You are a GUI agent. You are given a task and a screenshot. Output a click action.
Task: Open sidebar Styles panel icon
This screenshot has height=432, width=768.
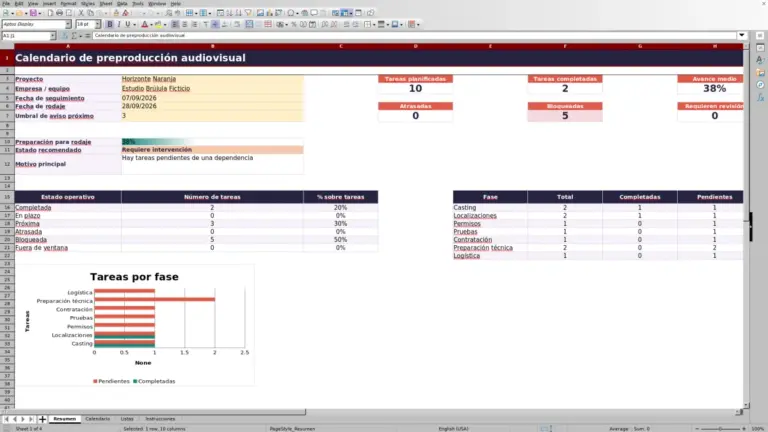click(x=760, y=60)
